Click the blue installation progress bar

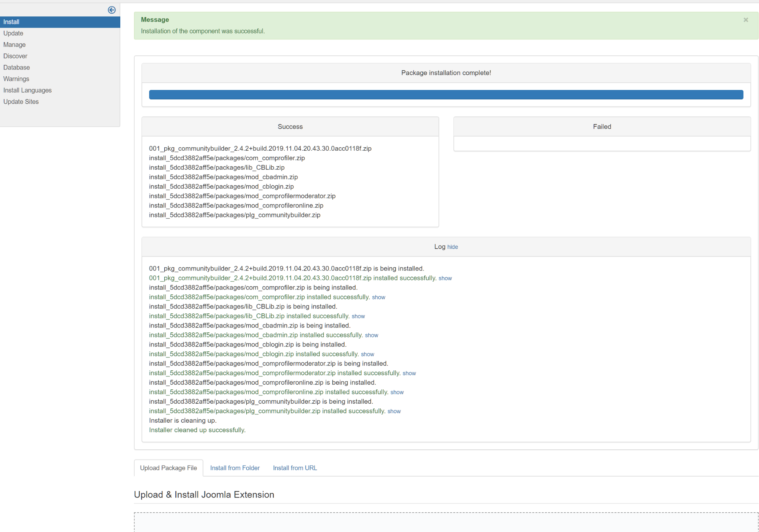click(446, 94)
